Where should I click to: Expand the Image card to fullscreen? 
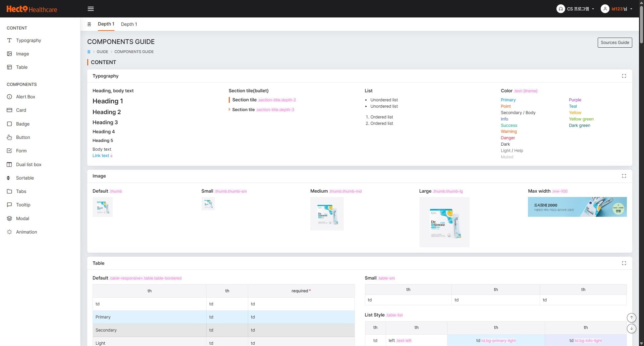pyautogui.click(x=624, y=176)
